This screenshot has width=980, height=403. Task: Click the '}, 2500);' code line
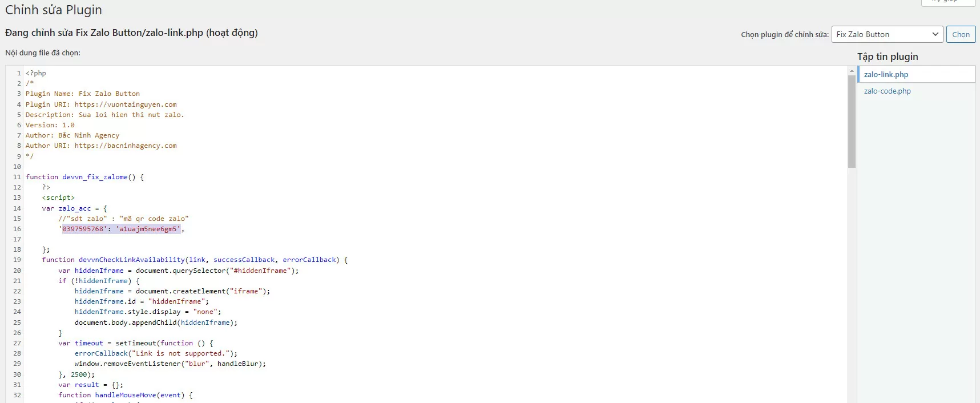tap(76, 374)
